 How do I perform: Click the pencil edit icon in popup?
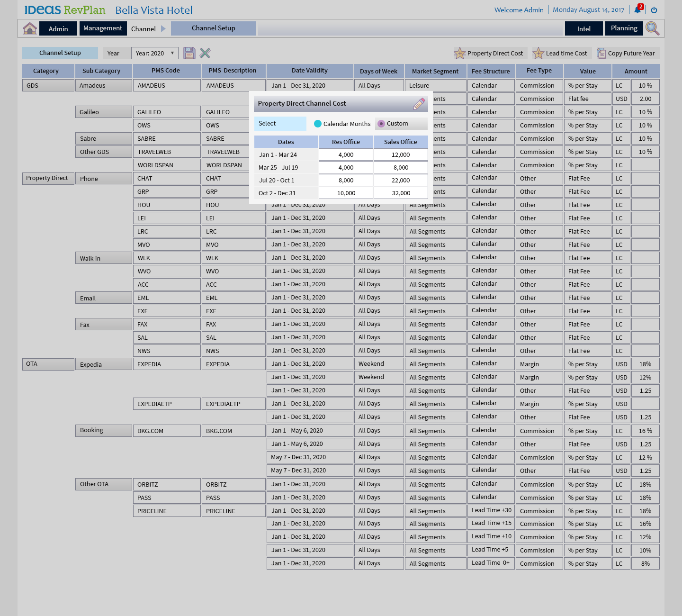[419, 104]
